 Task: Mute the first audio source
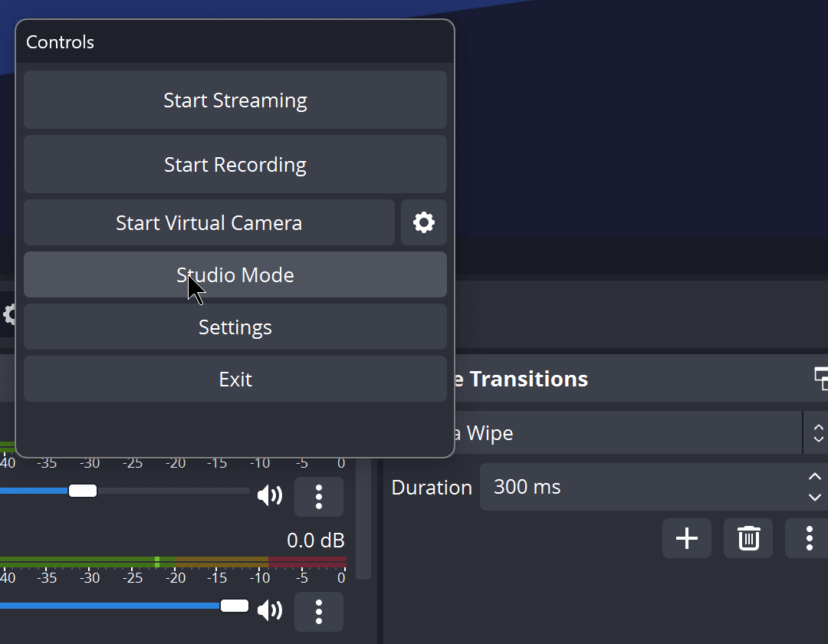270,496
